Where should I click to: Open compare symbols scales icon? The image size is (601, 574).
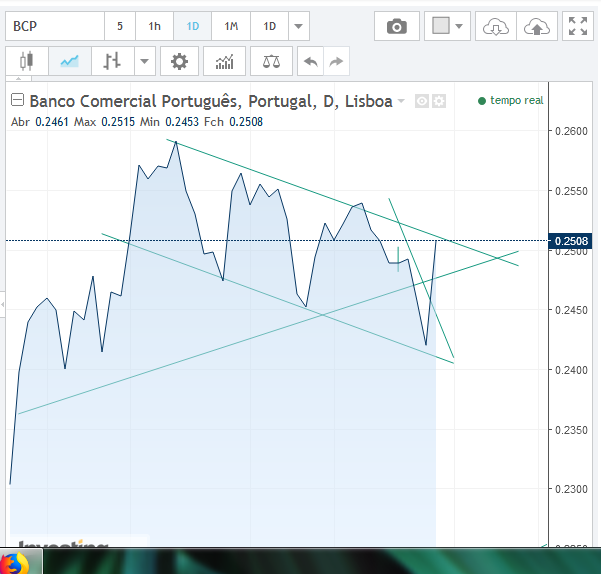pyautogui.click(x=271, y=61)
